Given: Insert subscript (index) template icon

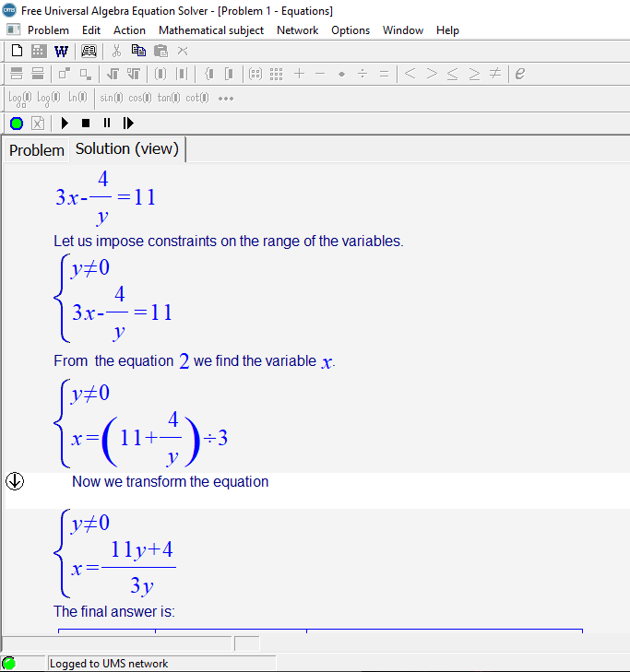Looking at the screenshot, I should (x=86, y=74).
